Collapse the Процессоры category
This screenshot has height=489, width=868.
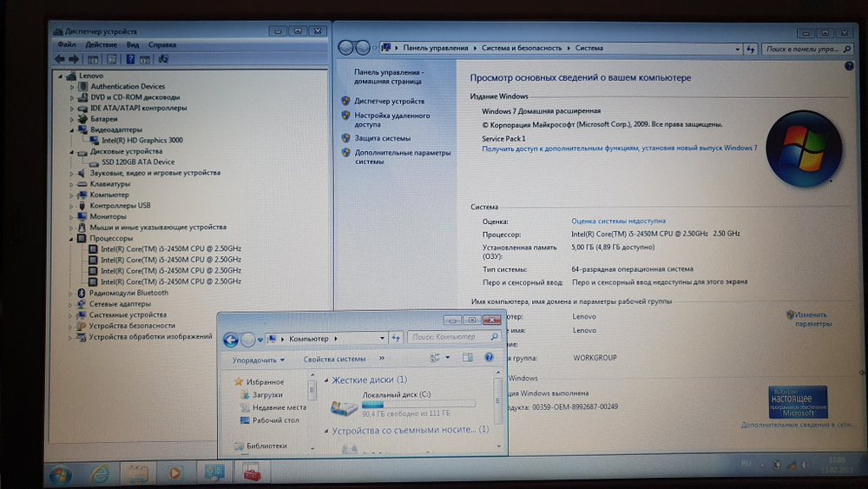tap(71, 238)
